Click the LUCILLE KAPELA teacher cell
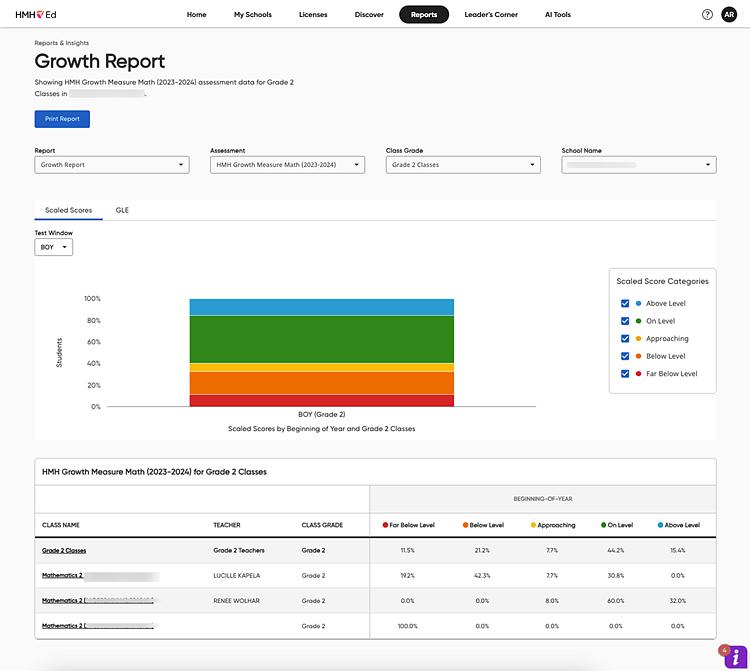 pos(237,575)
